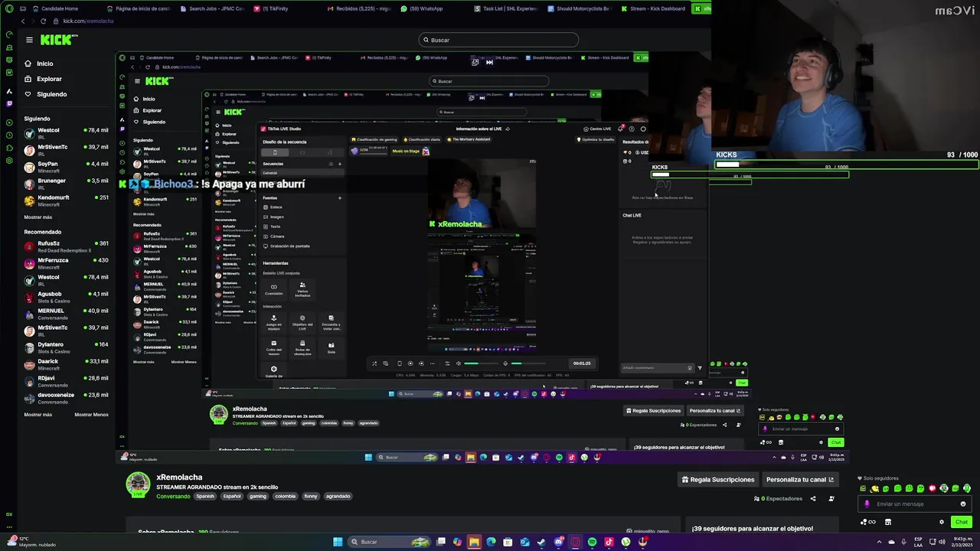980x551 pixels.
Task: Open davooxeneize in the outermost Recomendado list
Action: (x=66, y=398)
